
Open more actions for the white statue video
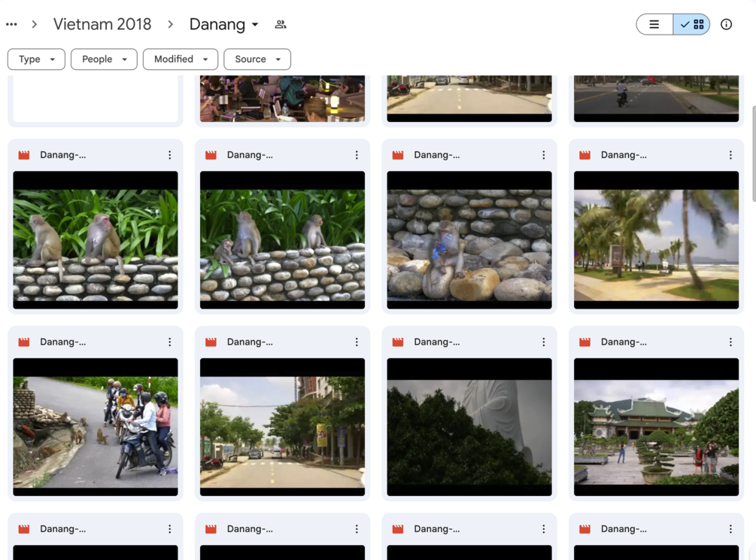(544, 342)
